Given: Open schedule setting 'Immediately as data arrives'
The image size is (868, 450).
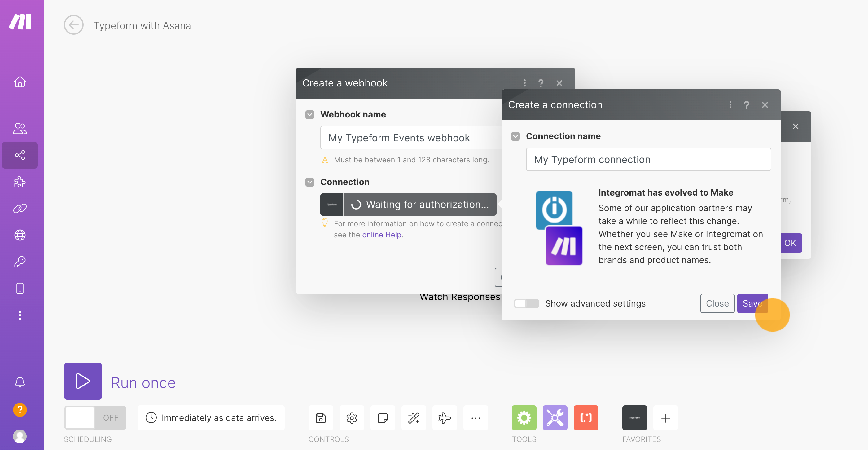Looking at the screenshot, I should pos(211,418).
